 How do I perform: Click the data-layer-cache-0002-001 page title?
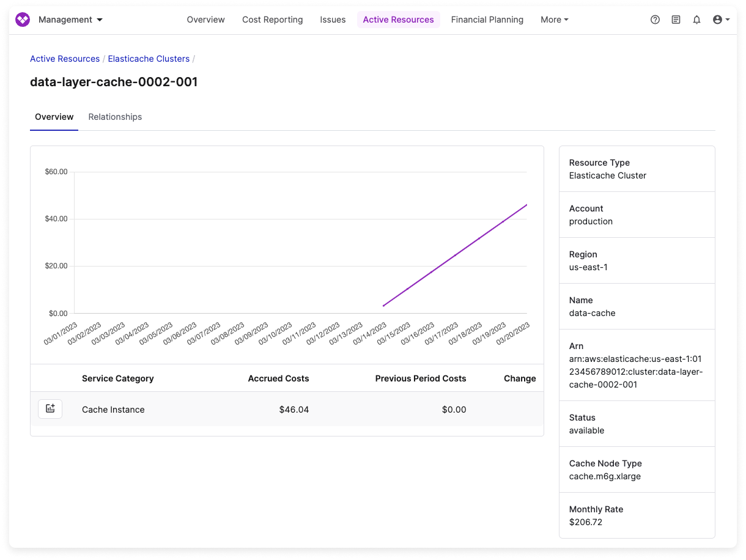point(114,82)
